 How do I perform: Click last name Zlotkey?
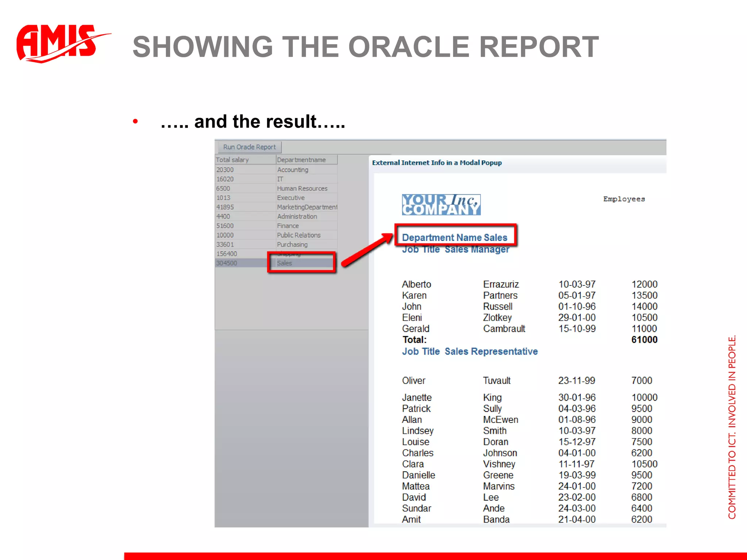click(x=498, y=318)
